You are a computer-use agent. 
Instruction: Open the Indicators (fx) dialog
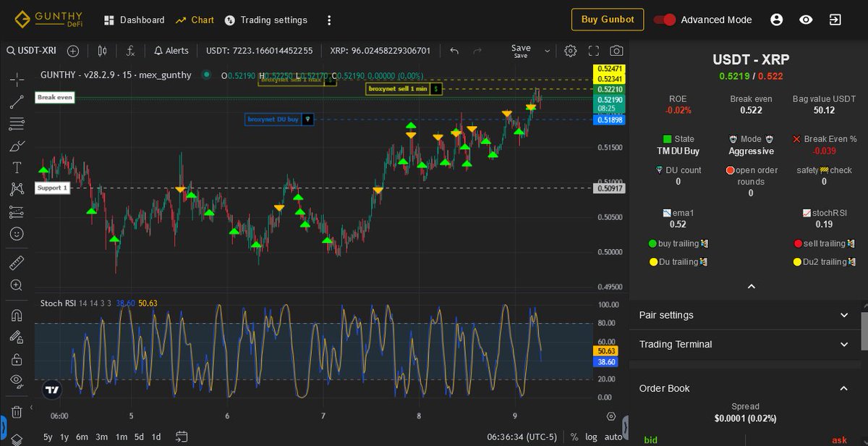click(131, 51)
